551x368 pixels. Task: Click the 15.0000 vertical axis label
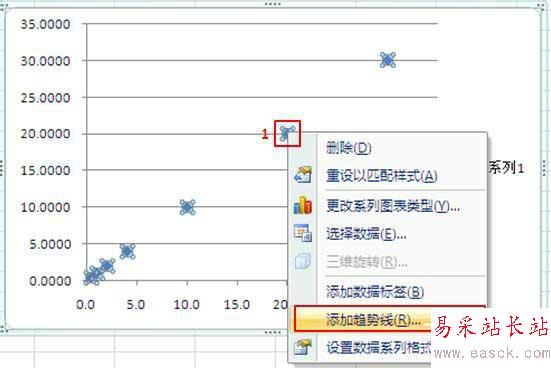click(x=45, y=170)
